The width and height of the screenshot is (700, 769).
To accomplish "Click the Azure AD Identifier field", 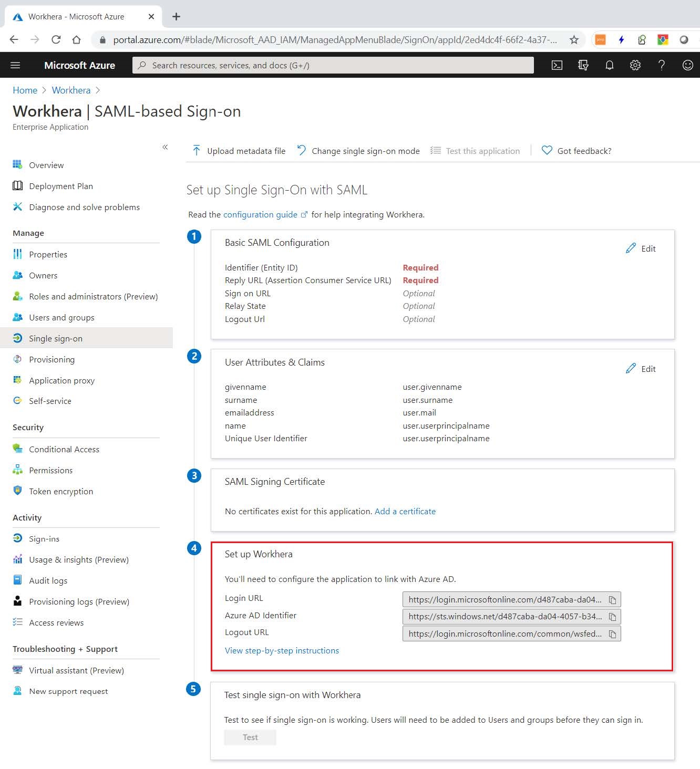I will (511, 617).
